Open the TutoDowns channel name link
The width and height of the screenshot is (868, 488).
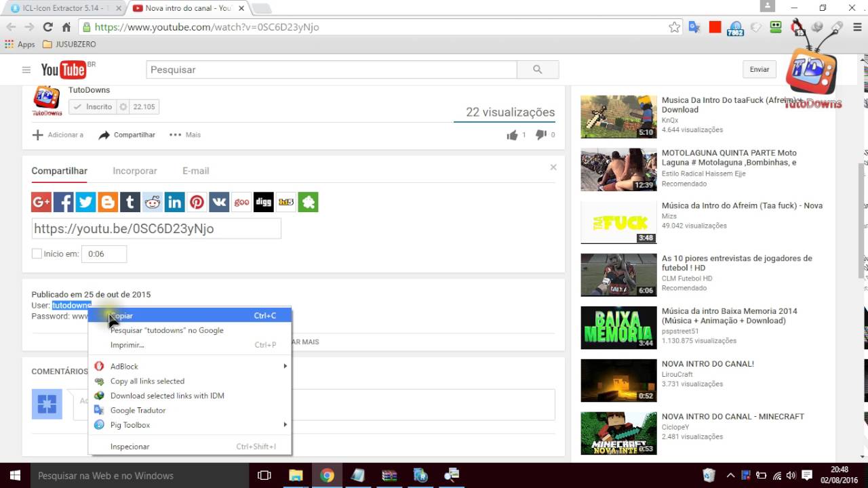coord(89,90)
